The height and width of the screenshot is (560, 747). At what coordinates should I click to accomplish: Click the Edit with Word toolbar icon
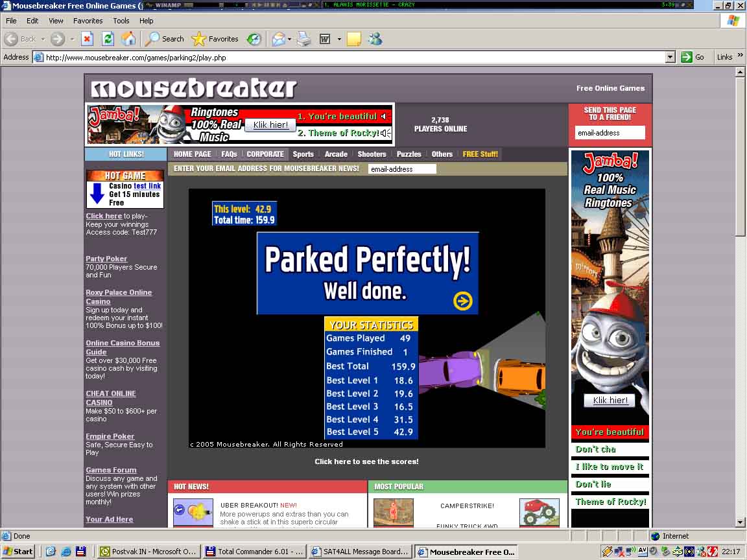point(325,39)
